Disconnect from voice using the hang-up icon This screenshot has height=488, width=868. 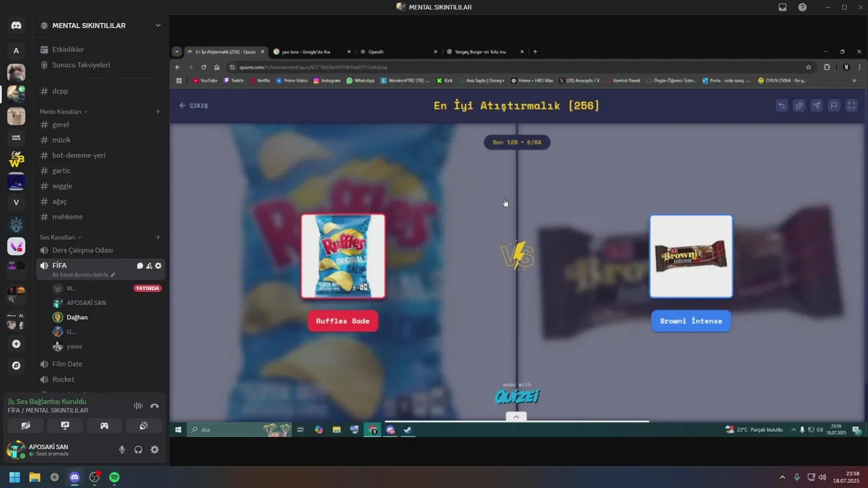click(155, 406)
